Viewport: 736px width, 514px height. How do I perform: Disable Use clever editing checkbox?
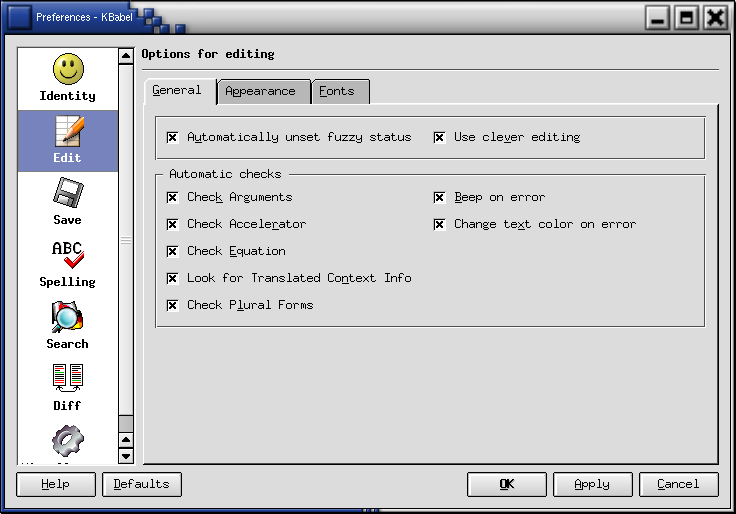[x=439, y=137]
